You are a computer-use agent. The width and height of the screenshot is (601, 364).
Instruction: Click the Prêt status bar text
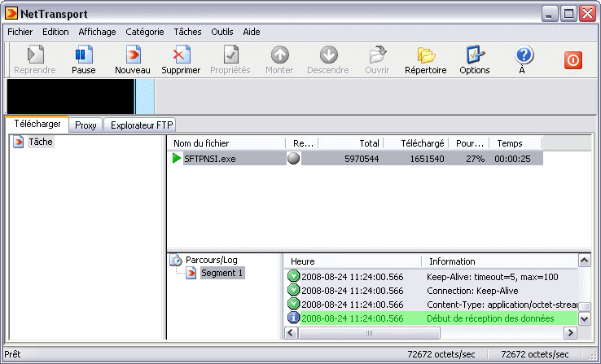pos(12,354)
